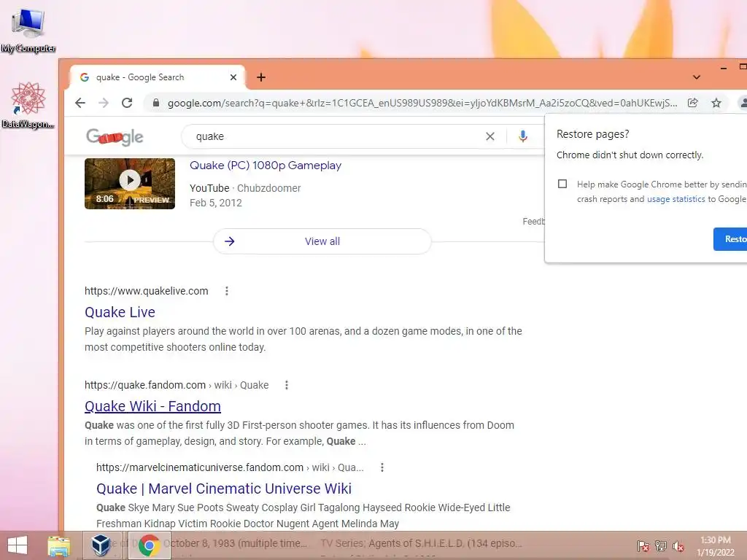Open options for marvelcinematicuniverse.fandom.com result

(x=382, y=467)
